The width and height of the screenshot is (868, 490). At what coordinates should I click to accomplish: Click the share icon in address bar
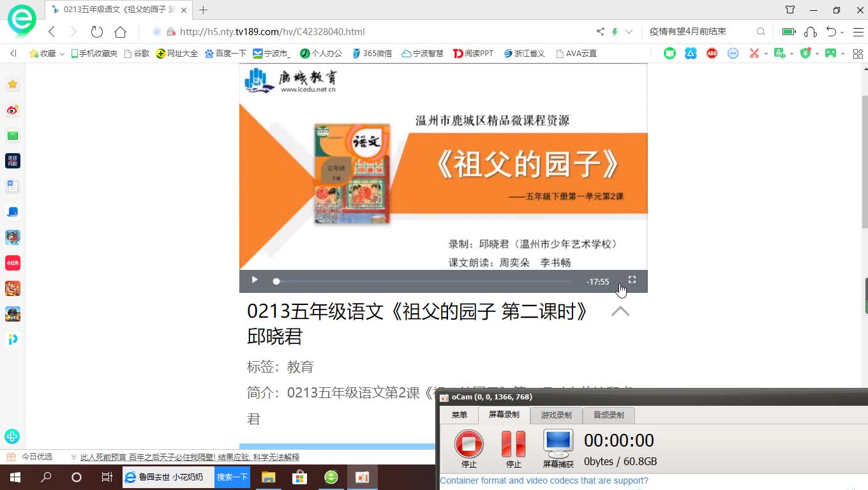(x=600, y=32)
